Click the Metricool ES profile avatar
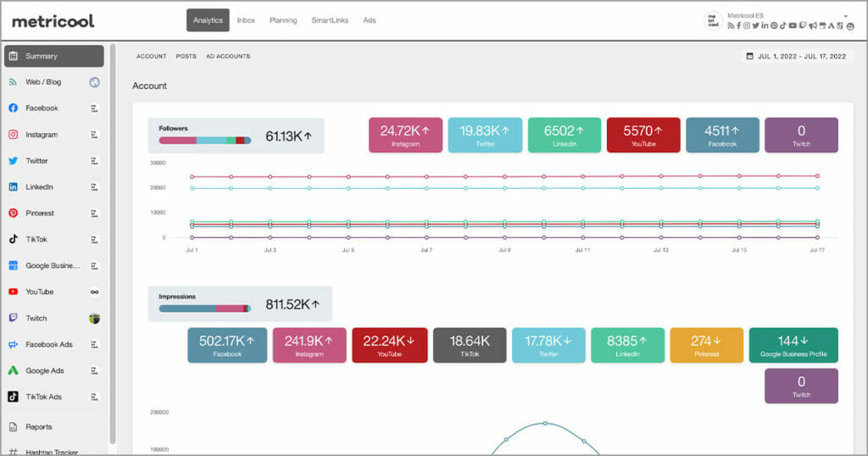Image resolution: width=868 pixels, height=456 pixels. (x=714, y=21)
